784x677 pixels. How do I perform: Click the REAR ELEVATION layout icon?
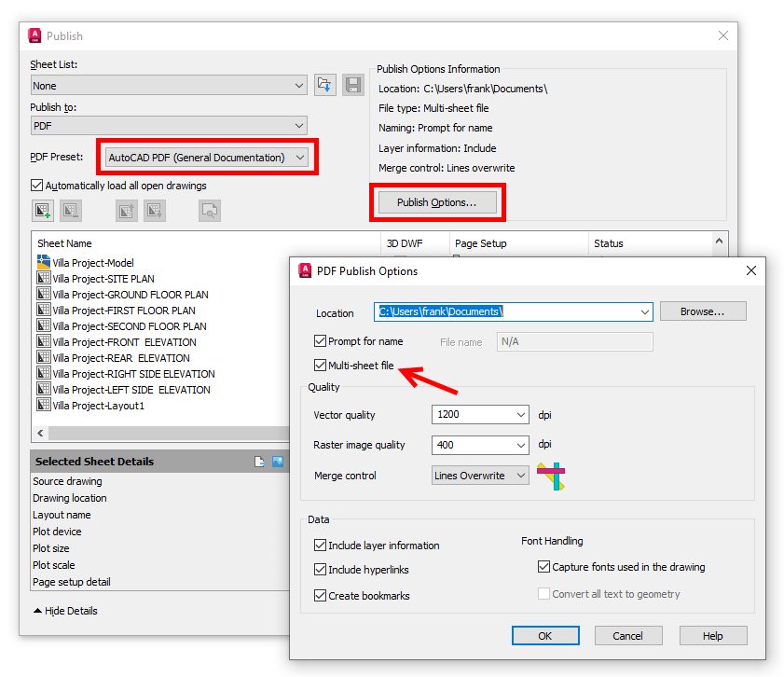(44, 357)
